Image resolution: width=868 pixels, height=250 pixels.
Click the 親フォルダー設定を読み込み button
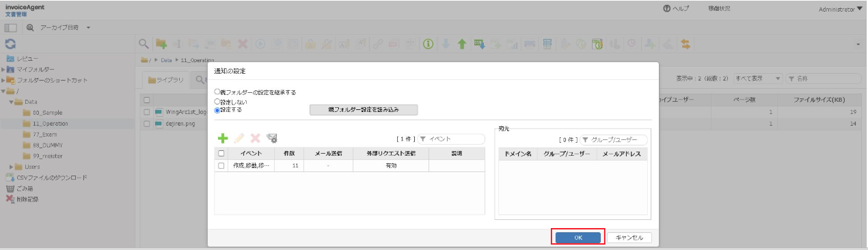(364, 110)
